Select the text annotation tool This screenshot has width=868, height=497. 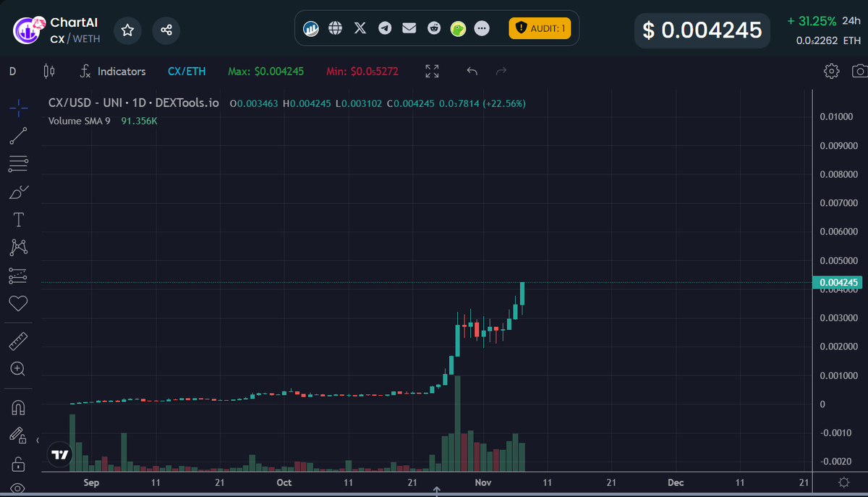coord(18,219)
